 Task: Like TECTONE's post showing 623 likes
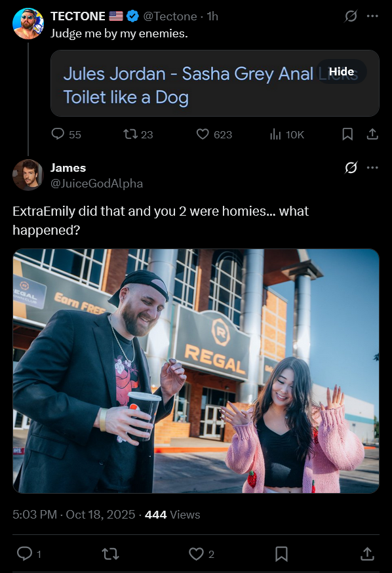click(203, 134)
